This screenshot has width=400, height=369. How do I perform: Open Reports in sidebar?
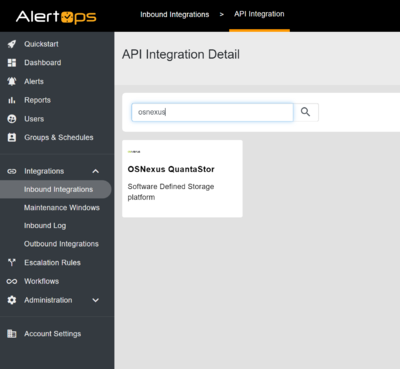tap(37, 100)
